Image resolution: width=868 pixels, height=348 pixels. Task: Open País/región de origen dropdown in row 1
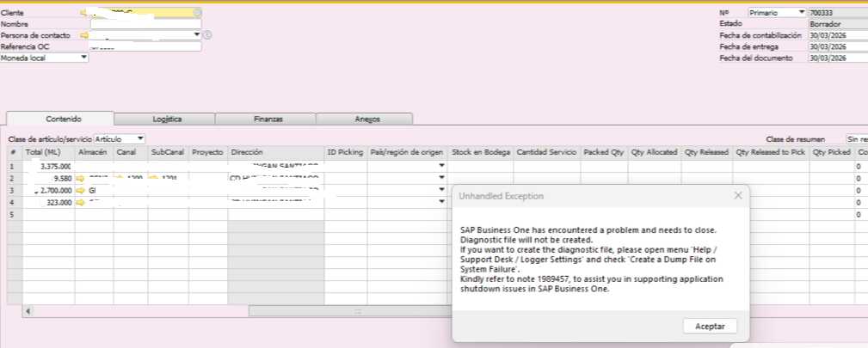pyautogui.click(x=441, y=166)
